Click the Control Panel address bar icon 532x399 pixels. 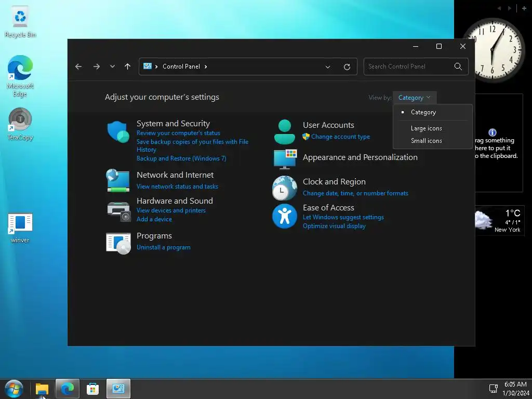pyautogui.click(x=147, y=66)
